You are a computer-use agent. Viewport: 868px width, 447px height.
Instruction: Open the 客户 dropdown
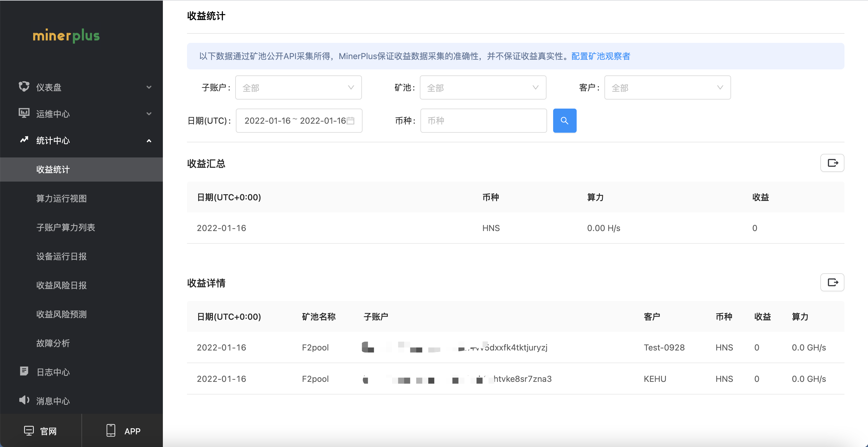tap(667, 88)
